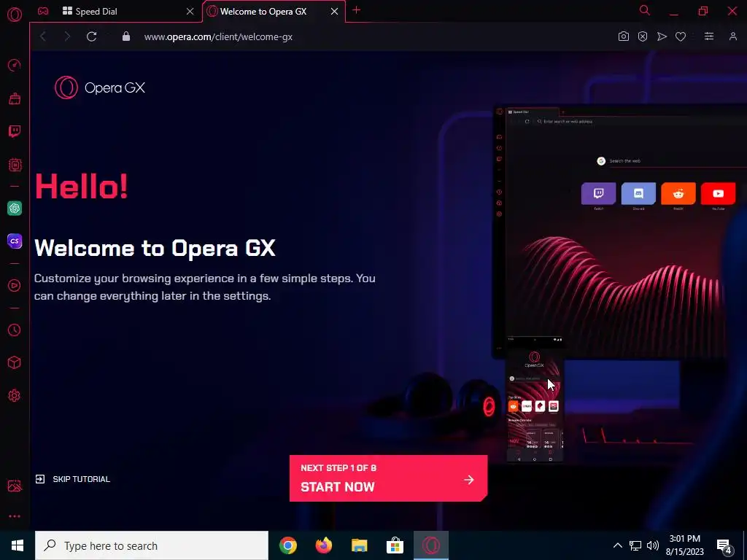Screen dimensions: 747x560
Task: Open network status tray icon
Action: coord(635,545)
